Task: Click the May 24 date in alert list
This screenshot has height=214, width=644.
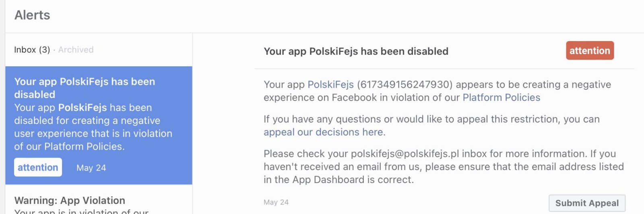Action: point(91,168)
